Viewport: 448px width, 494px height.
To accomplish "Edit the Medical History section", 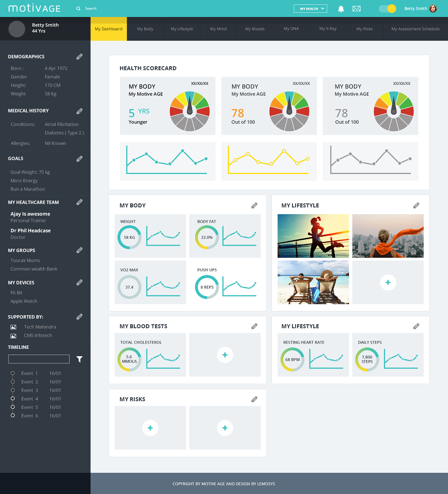I will click(79, 111).
